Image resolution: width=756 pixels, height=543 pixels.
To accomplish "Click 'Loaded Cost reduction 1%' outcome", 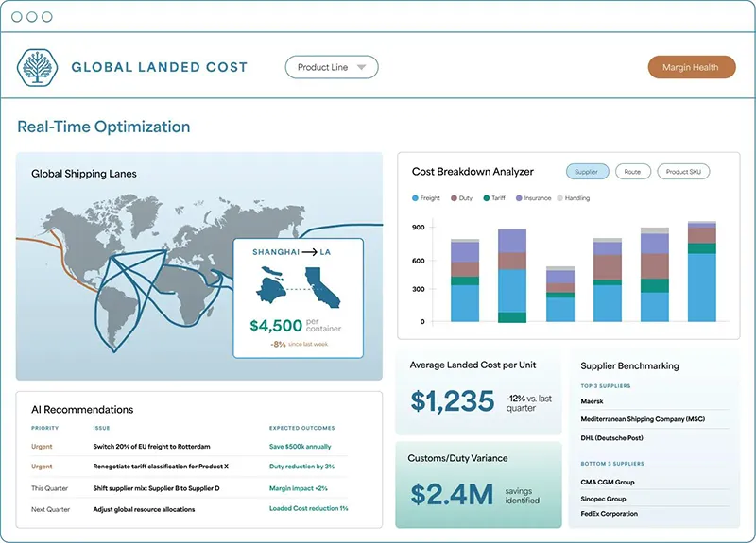I will [x=309, y=508].
